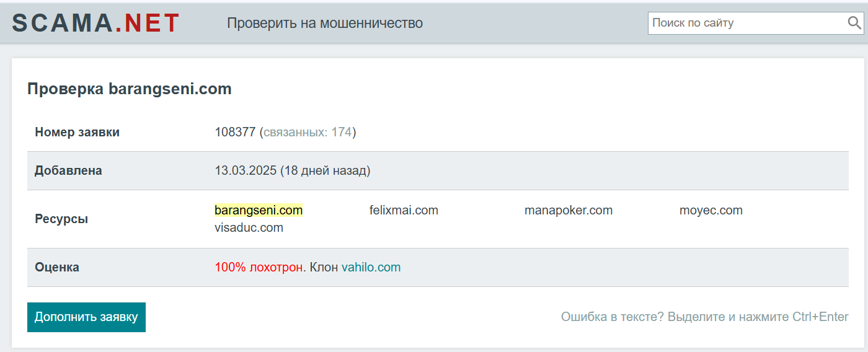Image resolution: width=868 pixels, height=352 pixels.
Task: Click the "Оценка" row label
Action: (57, 268)
